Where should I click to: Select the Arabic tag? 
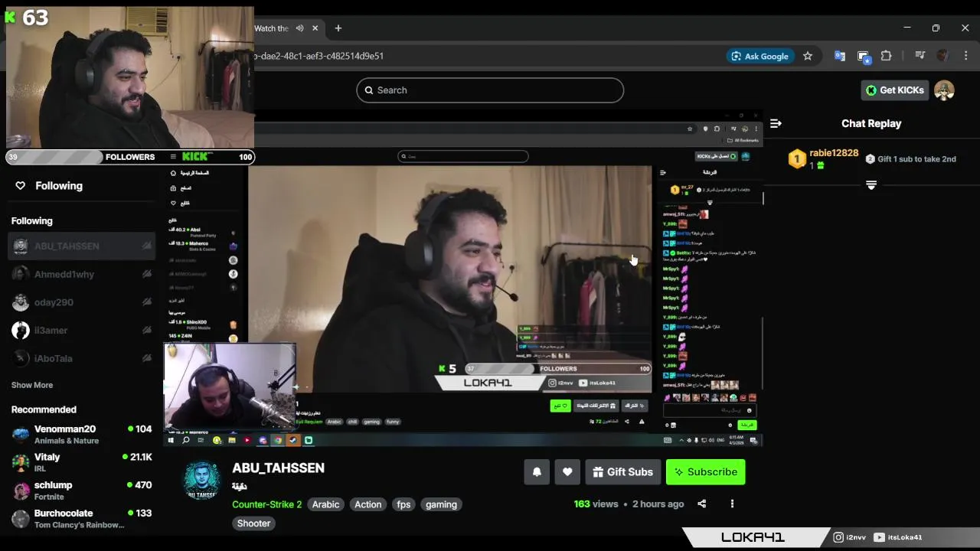(325, 504)
